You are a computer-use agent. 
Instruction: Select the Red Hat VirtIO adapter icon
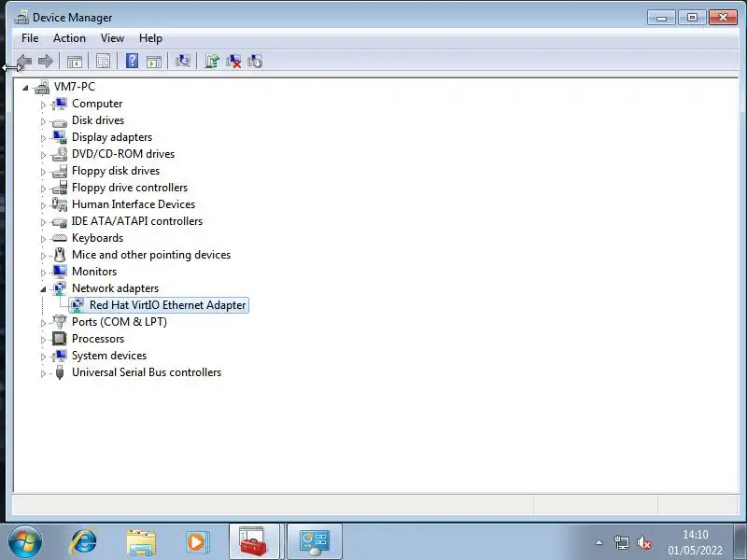(x=78, y=305)
